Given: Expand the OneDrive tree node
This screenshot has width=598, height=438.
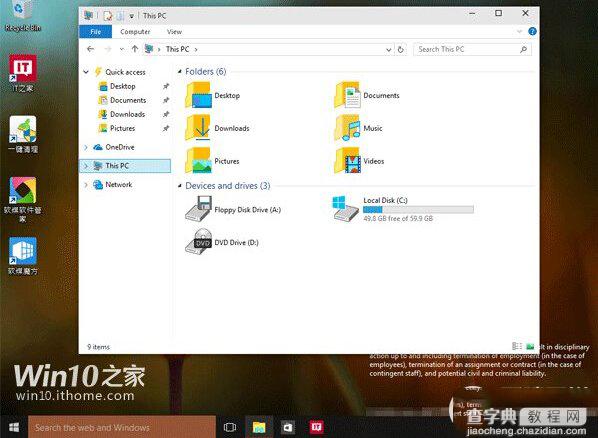Looking at the screenshot, I should click(86, 147).
